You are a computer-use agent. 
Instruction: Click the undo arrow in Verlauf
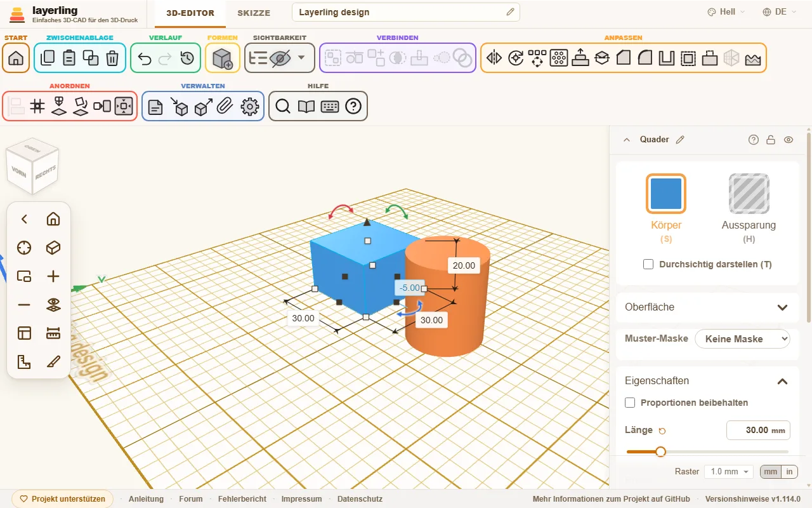coord(145,58)
